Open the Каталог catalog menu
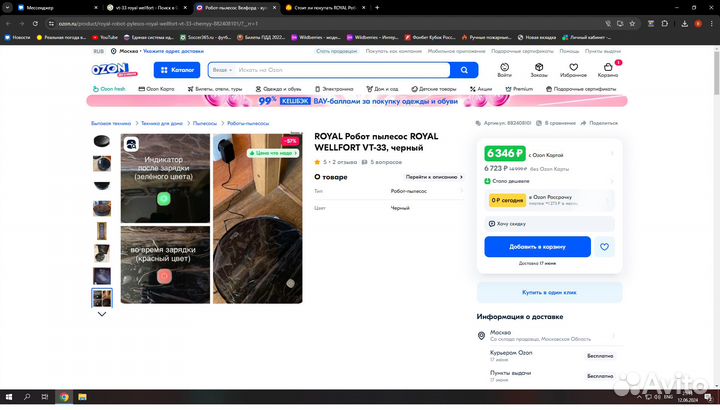 pos(177,70)
